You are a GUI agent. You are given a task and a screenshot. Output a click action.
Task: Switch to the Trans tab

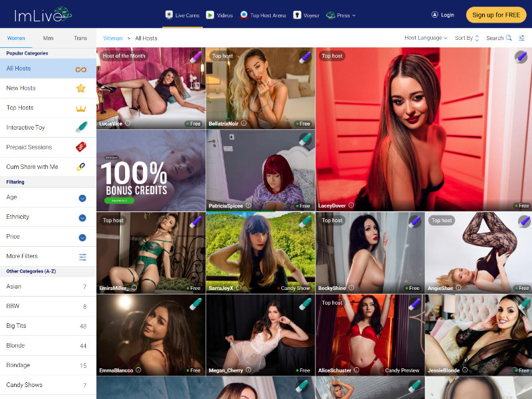coord(80,38)
